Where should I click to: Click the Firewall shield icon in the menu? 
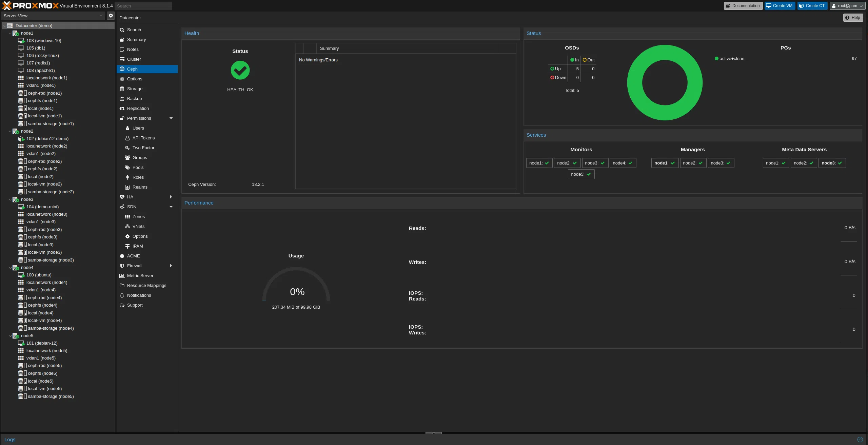(x=122, y=266)
